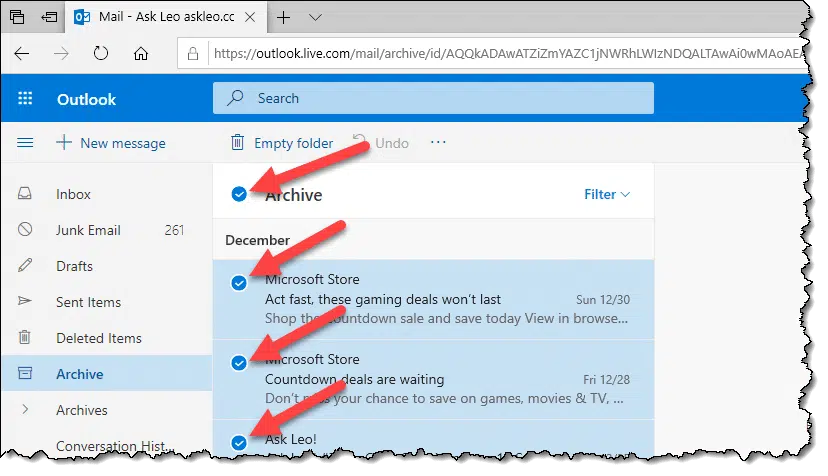Screen dimensions: 828x476
Task: Click the search magnifier icon
Action: coord(235,98)
